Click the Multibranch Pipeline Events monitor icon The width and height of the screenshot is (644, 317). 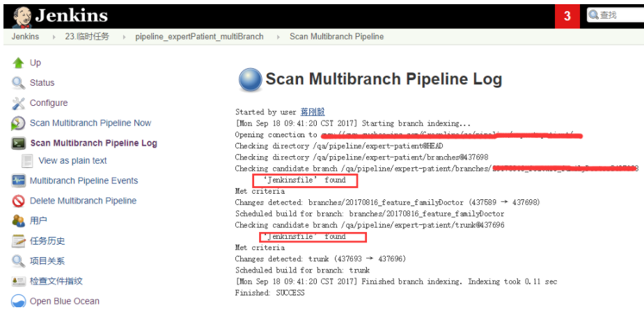(18, 180)
